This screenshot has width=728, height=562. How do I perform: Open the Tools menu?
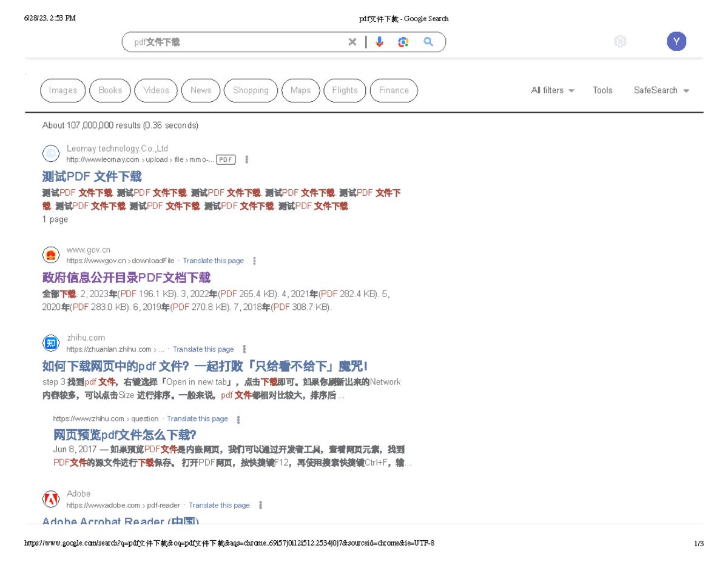[602, 90]
